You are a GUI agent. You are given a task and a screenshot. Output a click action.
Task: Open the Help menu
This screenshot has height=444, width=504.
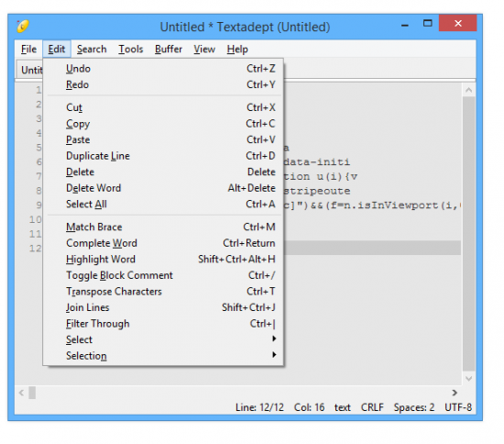tap(237, 50)
